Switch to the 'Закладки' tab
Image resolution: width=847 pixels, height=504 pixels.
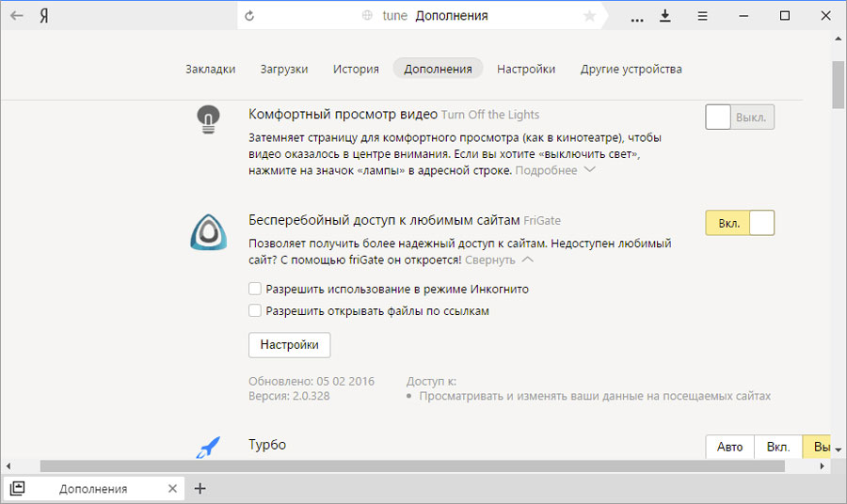[x=210, y=69]
